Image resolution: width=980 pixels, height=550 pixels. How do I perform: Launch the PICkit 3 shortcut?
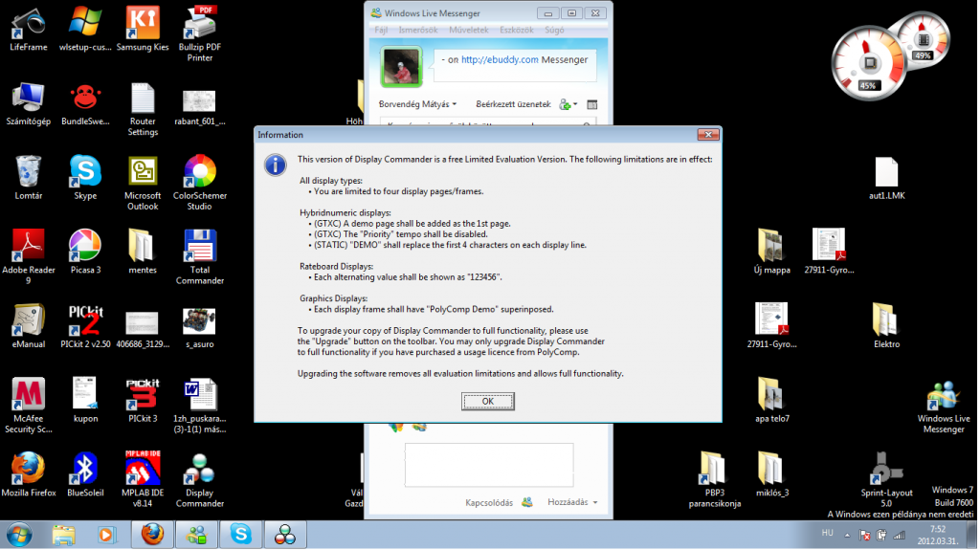[x=143, y=401]
